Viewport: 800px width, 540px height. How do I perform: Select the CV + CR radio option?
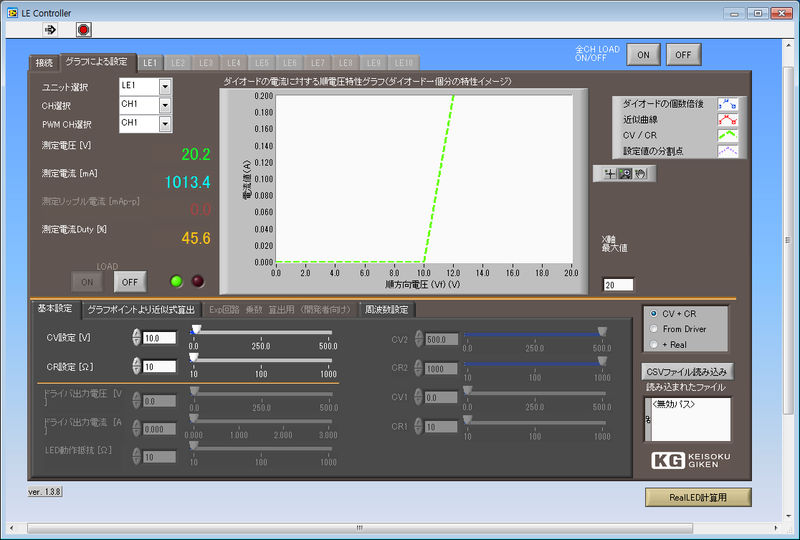pyautogui.click(x=654, y=314)
